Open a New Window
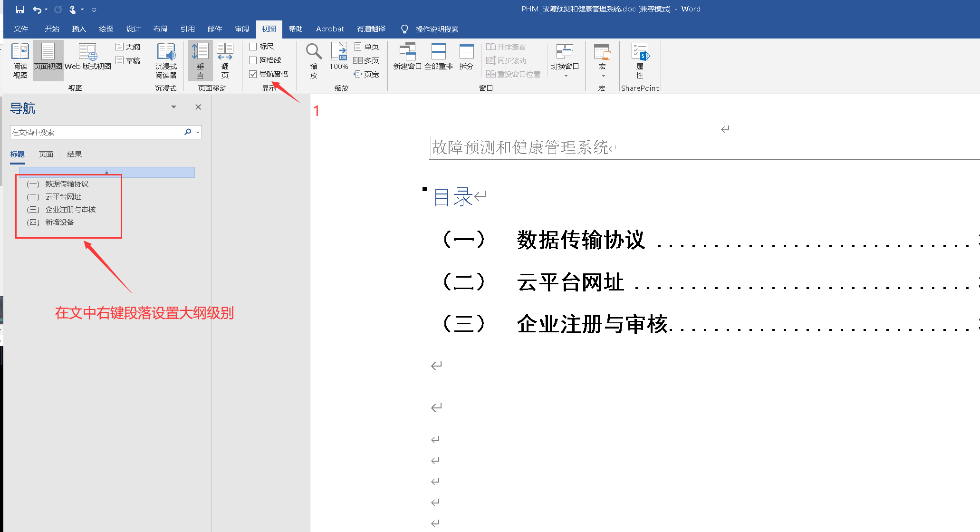This screenshot has height=532, width=980. pyautogui.click(x=407, y=51)
